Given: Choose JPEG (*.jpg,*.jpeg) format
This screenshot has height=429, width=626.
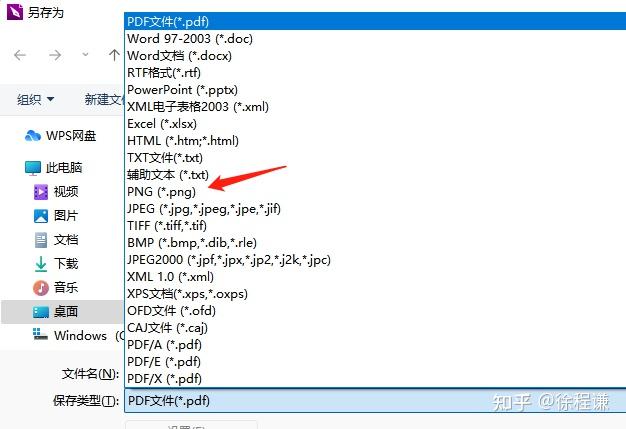Looking at the screenshot, I should 375,208.
